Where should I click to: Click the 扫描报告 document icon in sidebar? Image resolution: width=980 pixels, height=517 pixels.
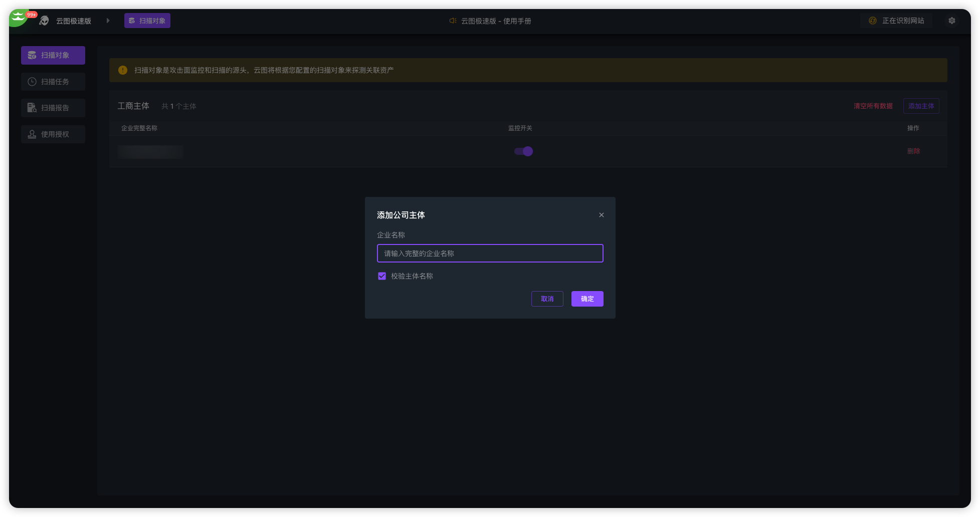pos(32,108)
